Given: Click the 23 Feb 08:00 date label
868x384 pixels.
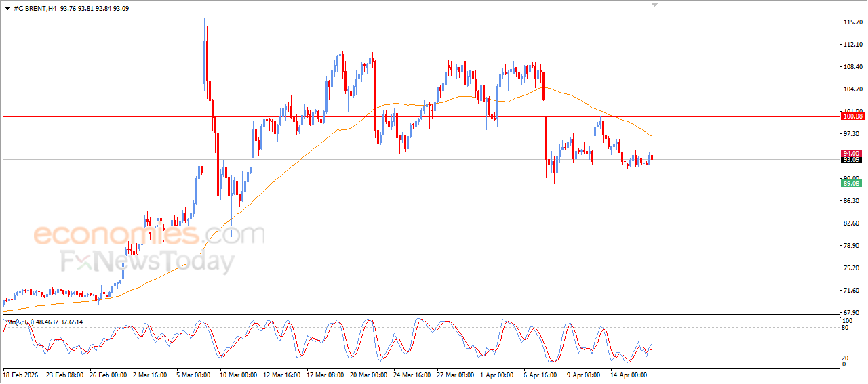Looking at the screenshot, I should pyautogui.click(x=66, y=375).
